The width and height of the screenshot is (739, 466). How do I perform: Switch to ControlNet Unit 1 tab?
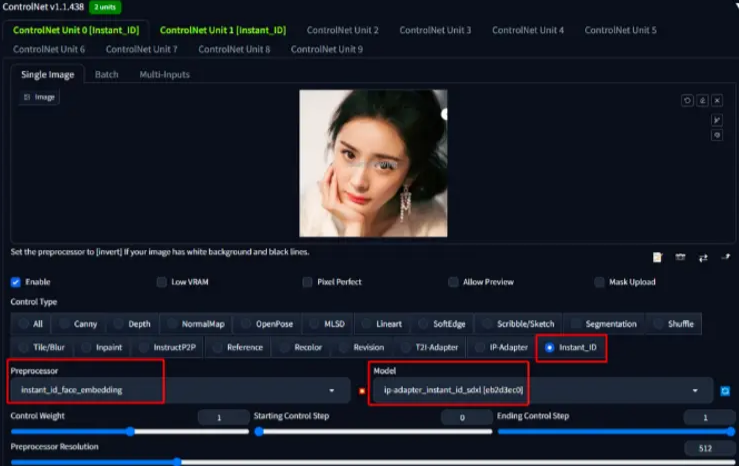click(x=222, y=30)
